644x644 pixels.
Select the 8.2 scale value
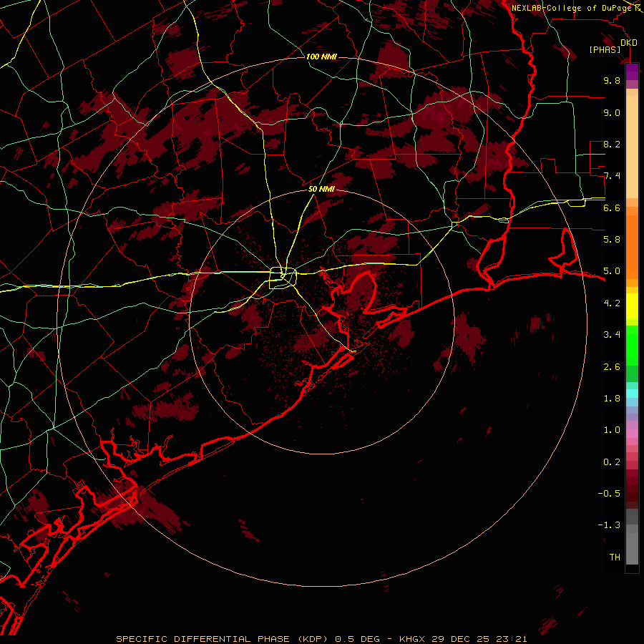coord(612,144)
